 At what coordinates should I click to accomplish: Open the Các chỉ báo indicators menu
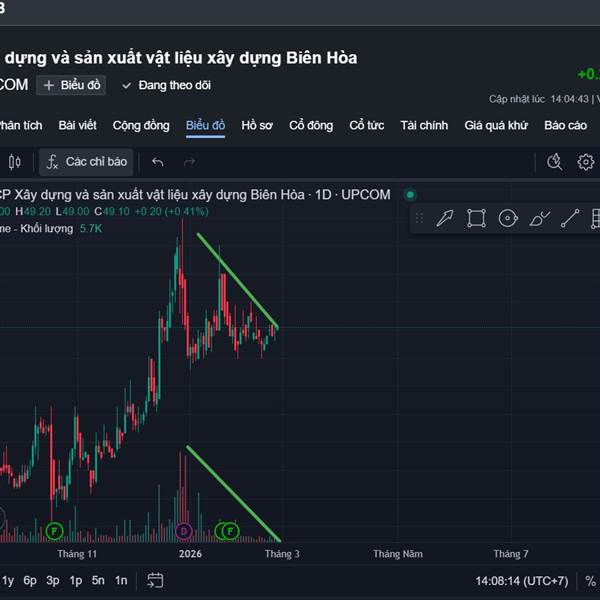pyautogui.click(x=86, y=162)
